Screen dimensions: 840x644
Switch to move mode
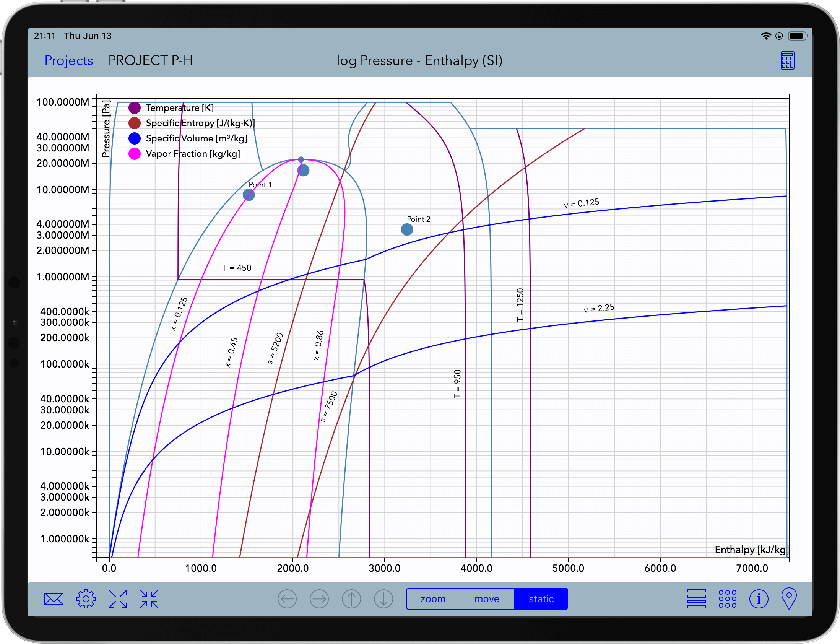point(487,599)
